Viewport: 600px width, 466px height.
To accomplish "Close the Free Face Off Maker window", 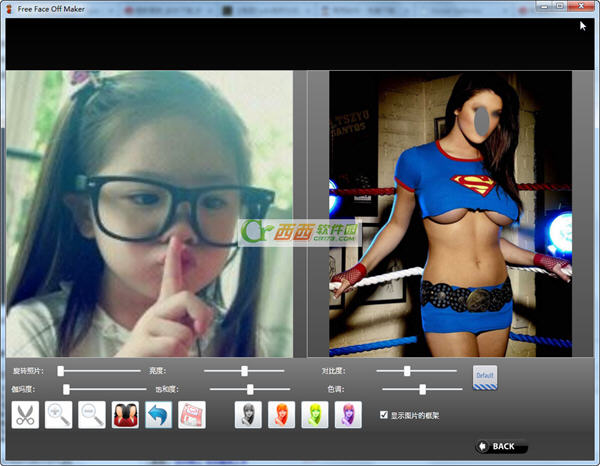I will (x=580, y=6).
